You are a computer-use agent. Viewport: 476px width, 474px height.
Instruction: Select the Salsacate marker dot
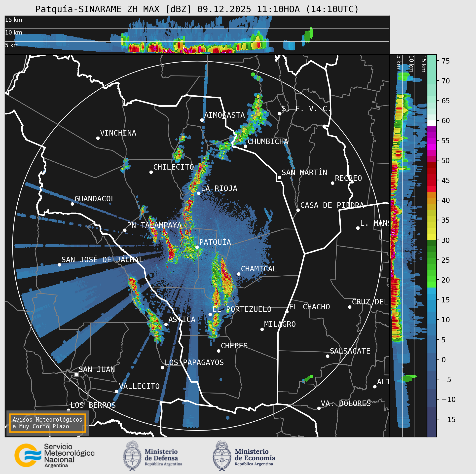pyautogui.click(x=328, y=356)
